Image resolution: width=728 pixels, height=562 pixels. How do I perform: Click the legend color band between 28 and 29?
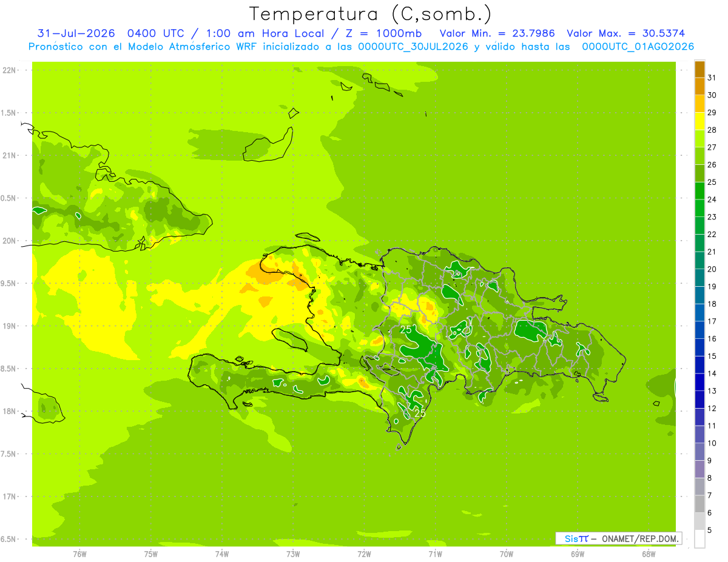point(699,121)
